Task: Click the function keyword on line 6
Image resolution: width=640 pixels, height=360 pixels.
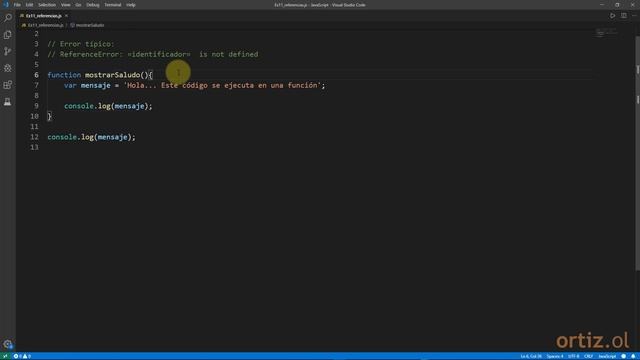Action: [x=64, y=75]
